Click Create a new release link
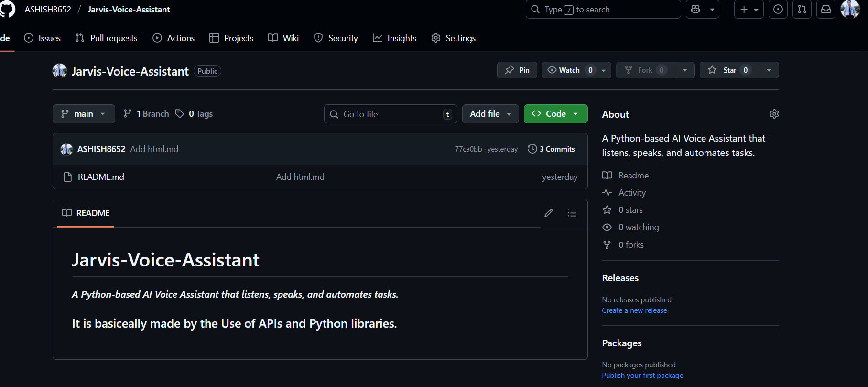 pos(634,310)
